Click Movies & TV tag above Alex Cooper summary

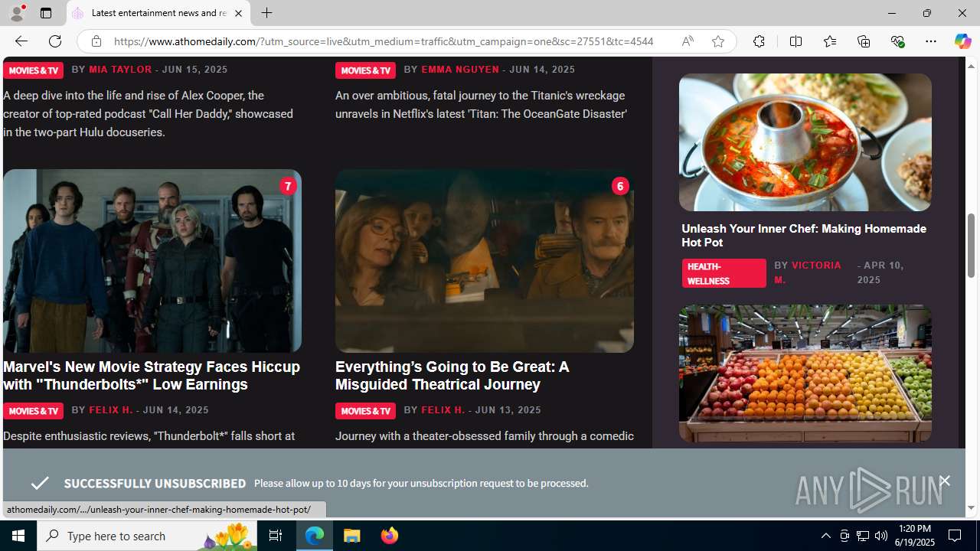[33, 70]
